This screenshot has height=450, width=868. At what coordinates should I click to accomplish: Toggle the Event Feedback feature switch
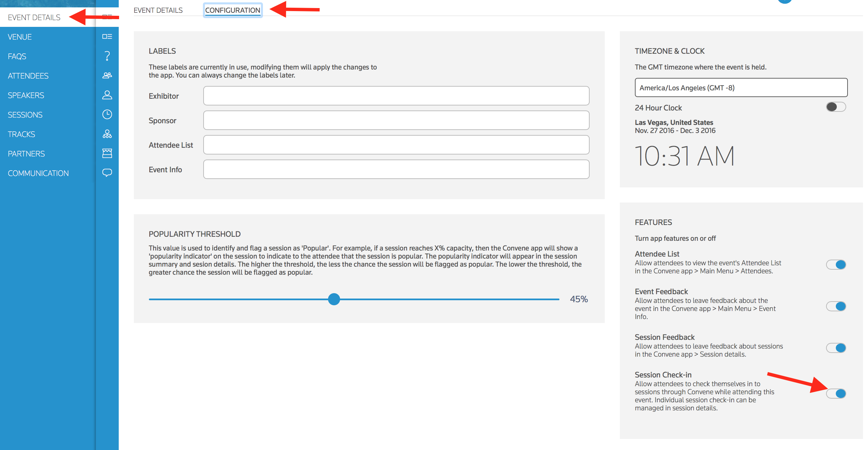836,306
